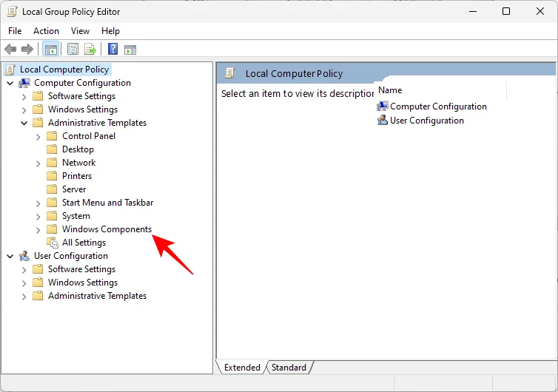Toggle Show/Hide Action Pane toolbar icon
558x392 pixels.
pos(130,50)
